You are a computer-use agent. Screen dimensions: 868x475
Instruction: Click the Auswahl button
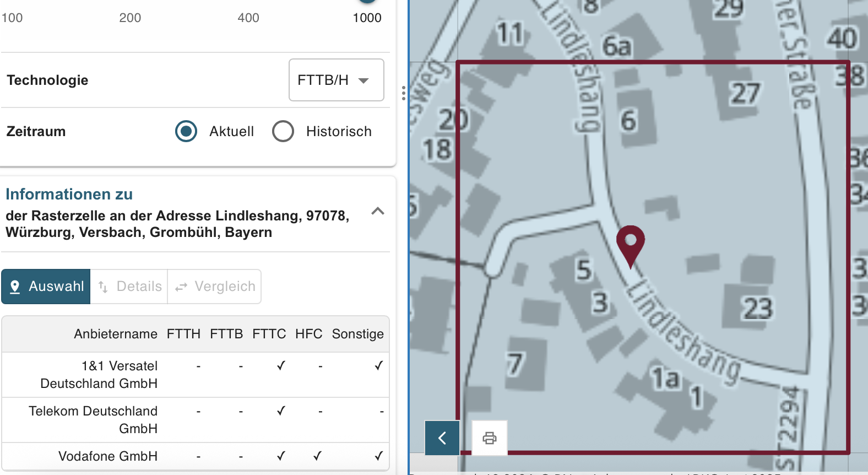tap(46, 286)
